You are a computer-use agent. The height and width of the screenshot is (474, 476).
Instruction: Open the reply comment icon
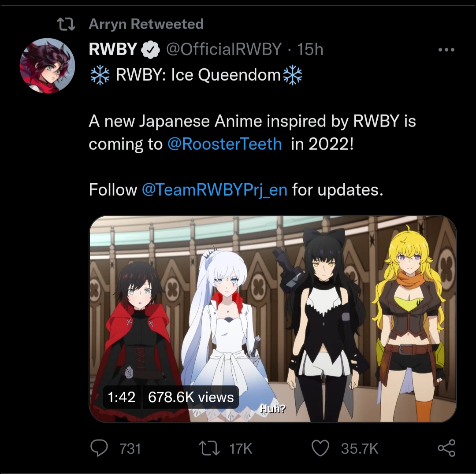tap(99, 448)
